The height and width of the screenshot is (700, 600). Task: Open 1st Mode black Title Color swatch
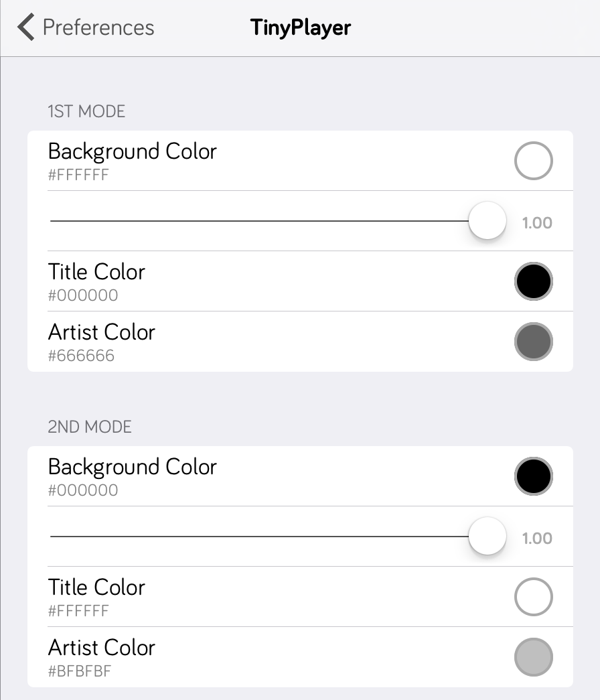click(x=533, y=281)
